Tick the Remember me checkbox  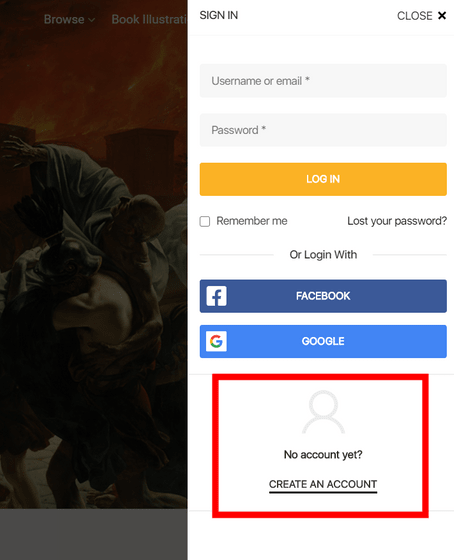(205, 221)
